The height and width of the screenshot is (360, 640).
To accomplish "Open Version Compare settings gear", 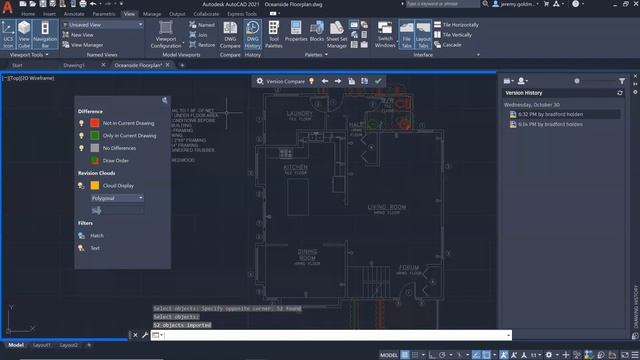I will pyautogui.click(x=260, y=81).
